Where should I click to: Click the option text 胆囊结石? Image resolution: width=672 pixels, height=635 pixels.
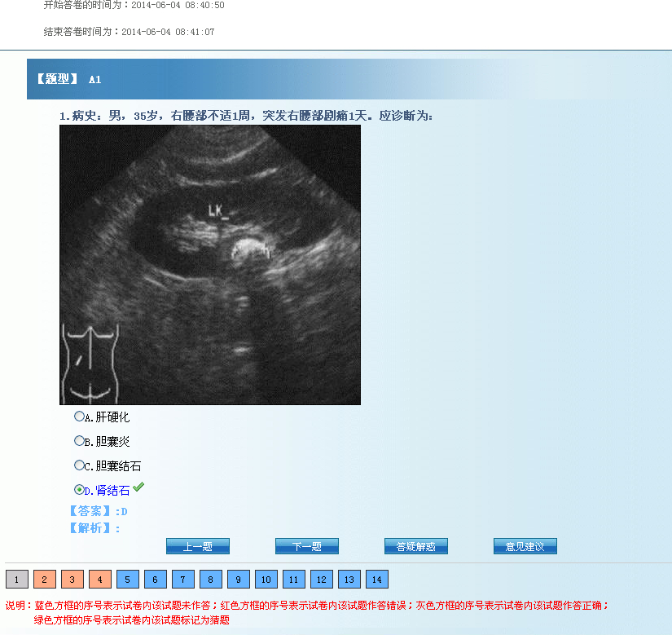(x=118, y=466)
